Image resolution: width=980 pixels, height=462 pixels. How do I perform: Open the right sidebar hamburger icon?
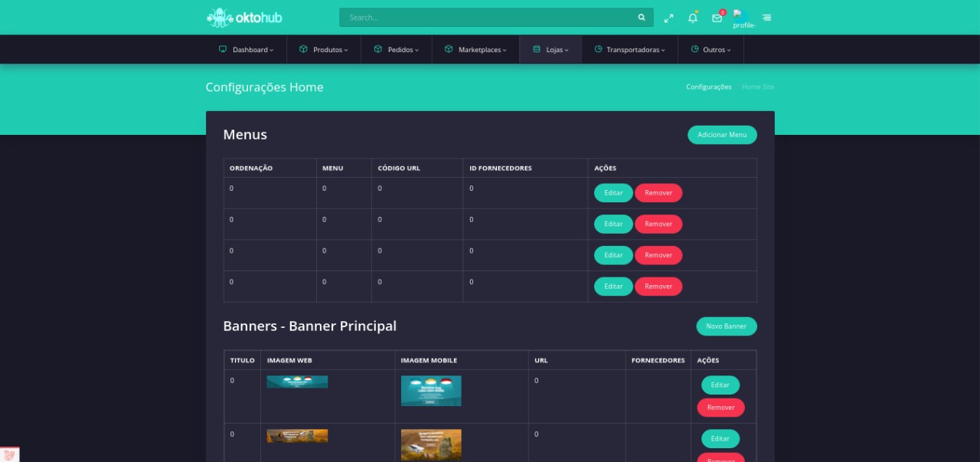click(766, 18)
